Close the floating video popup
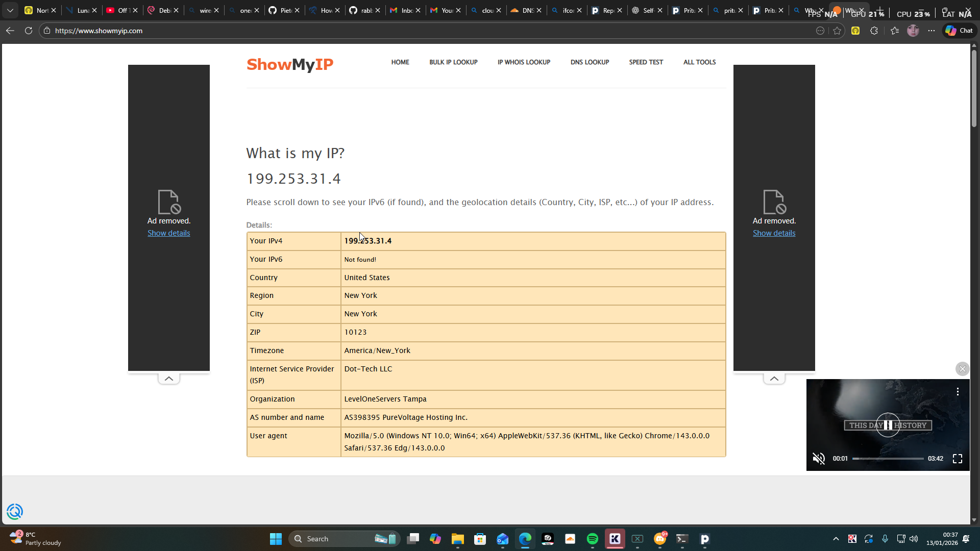Viewport: 980px width, 551px height. [x=962, y=369]
